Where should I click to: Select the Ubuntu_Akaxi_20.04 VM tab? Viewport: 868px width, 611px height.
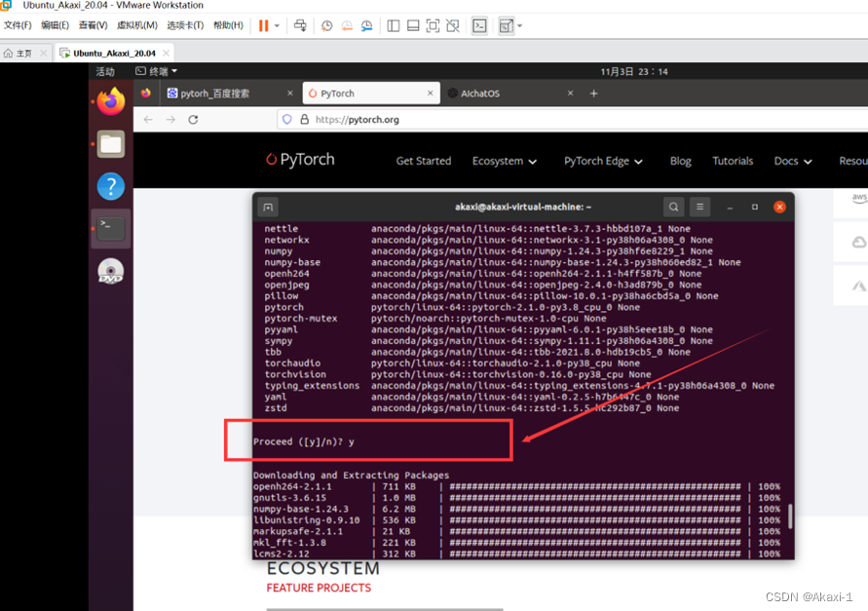114,54
